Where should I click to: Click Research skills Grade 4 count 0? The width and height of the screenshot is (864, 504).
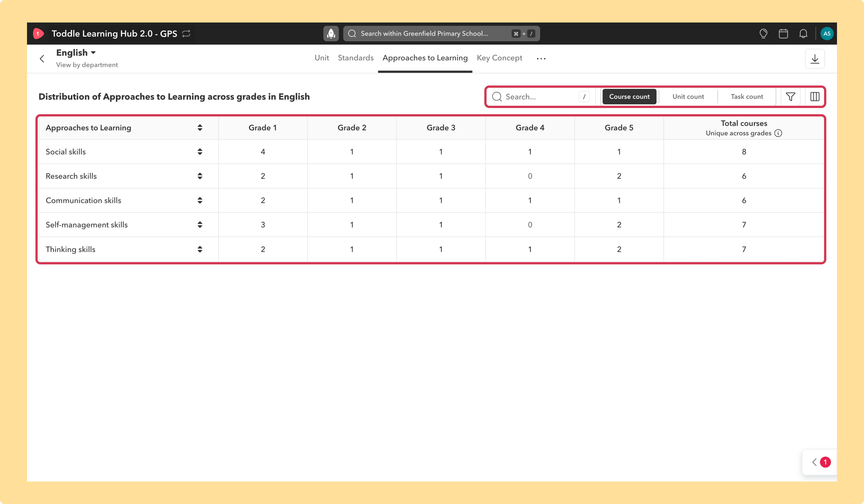(x=530, y=176)
